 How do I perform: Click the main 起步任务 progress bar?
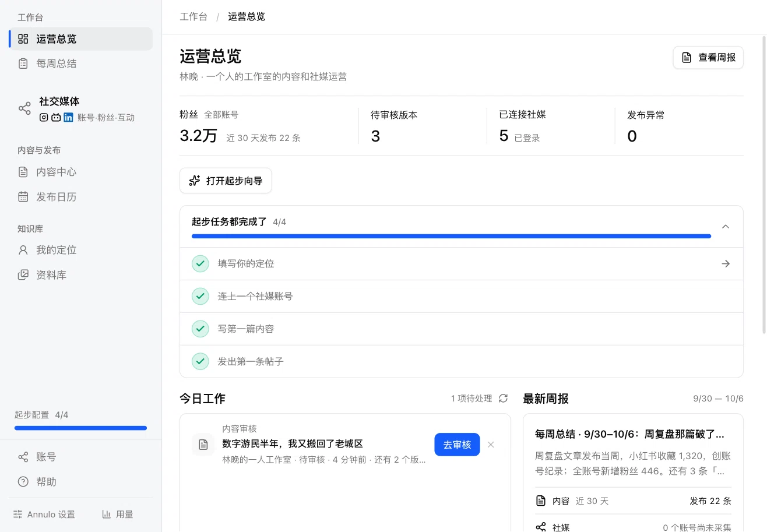451,236
